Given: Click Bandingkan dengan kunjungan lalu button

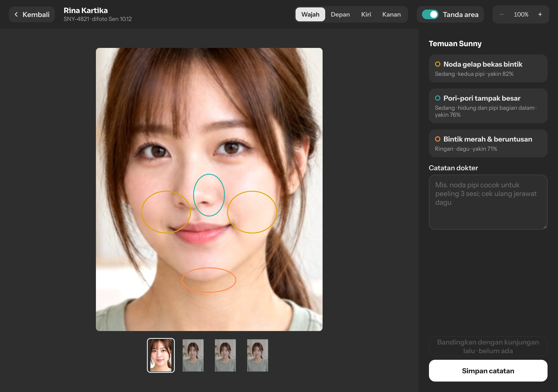Looking at the screenshot, I should tap(488, 346).
